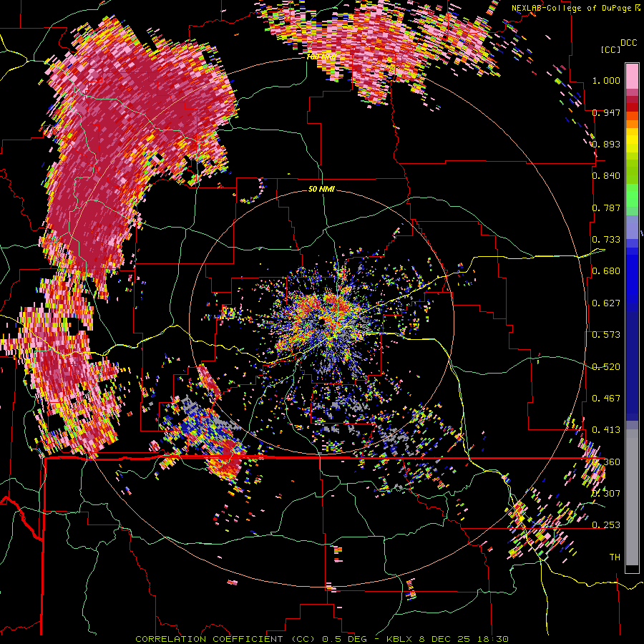Viewport: 644px width, 644px height.
Task: Click the 0.253 legend value
Action: [606, 525]
